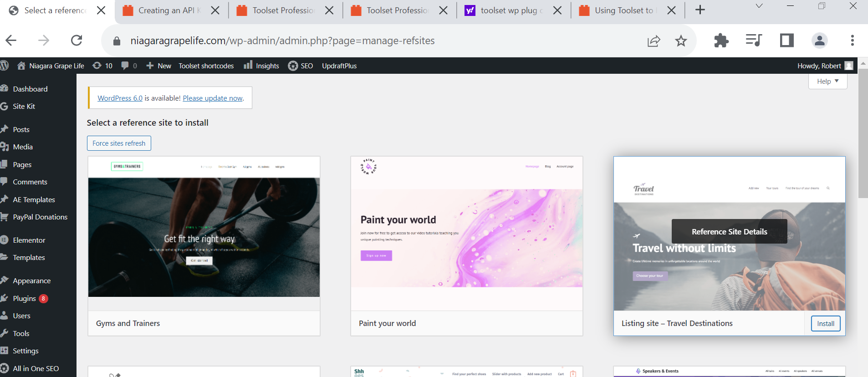Expand the Help dropdown tab
This screenshot has width=868, height=377.
[x=827, y=81]
